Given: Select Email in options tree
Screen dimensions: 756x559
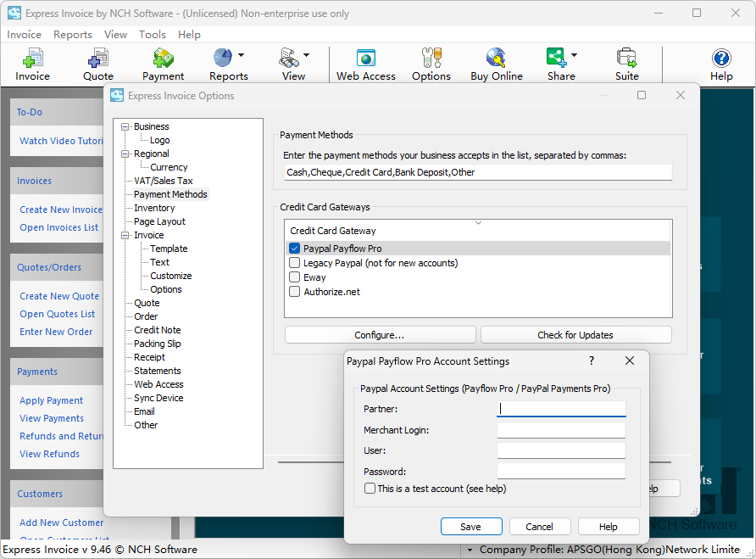Looking at the screenshot, I should [x=144, y=411].
